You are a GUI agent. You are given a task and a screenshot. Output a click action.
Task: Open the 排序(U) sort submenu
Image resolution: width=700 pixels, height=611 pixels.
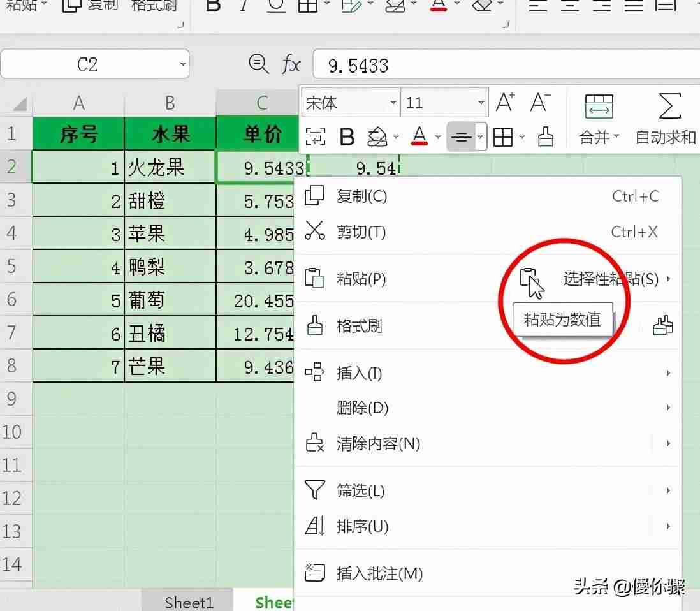pos(488,526)
